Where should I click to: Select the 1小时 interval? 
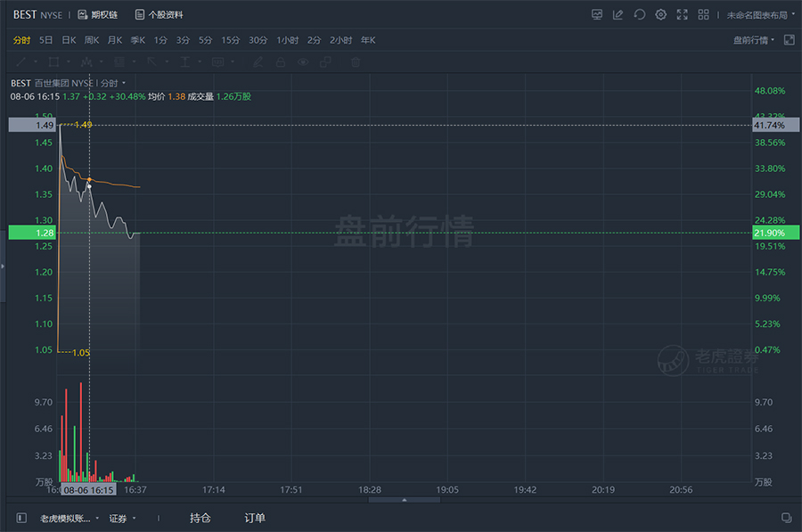(x=288, y=40)
